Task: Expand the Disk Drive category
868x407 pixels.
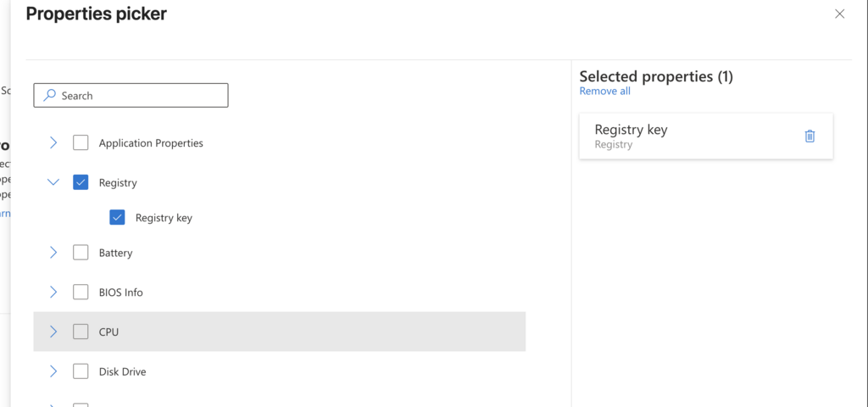Action: tap(53, 371)
